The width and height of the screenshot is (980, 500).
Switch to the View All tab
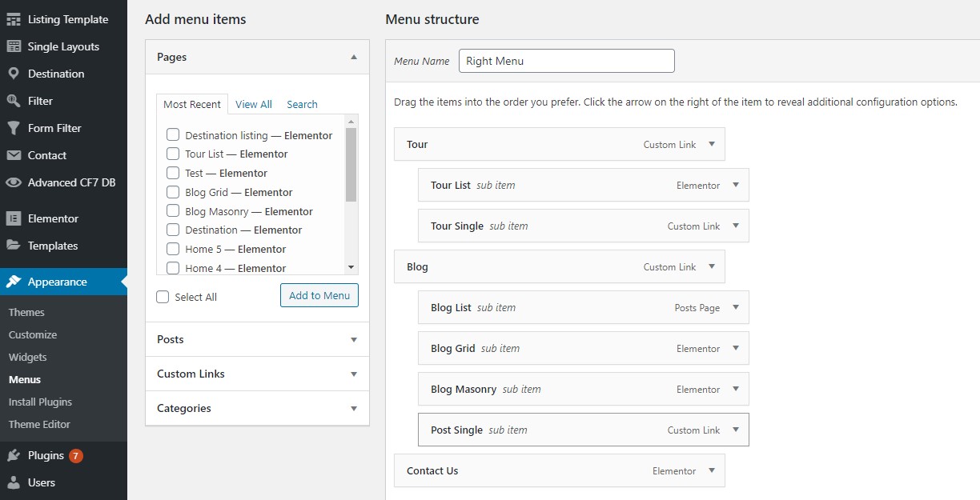pyautogui.click(x=254, y=104)
